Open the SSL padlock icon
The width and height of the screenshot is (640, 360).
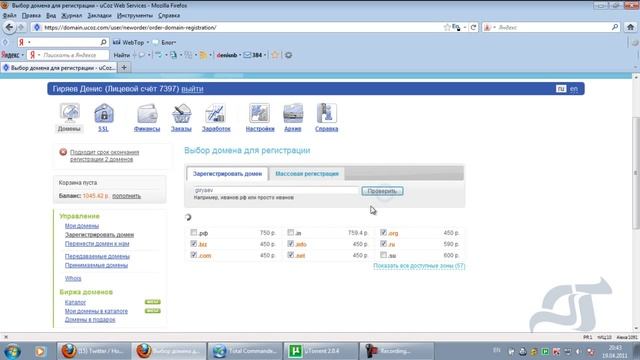[x=104, y=113]
